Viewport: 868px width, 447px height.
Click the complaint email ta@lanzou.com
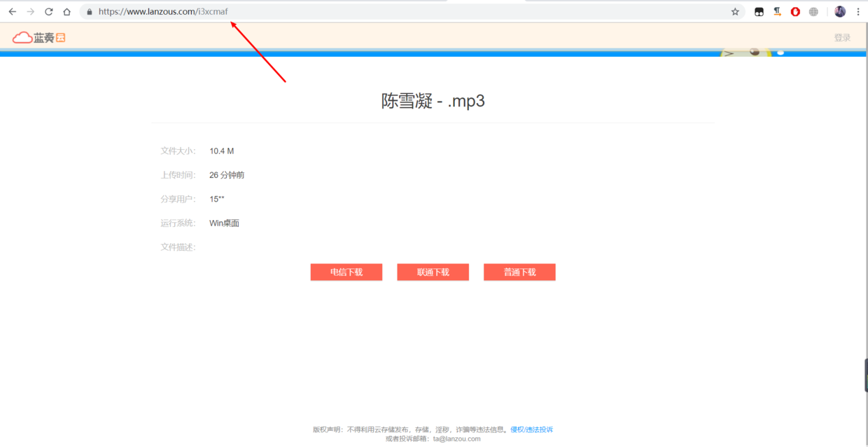coord(456,439)
